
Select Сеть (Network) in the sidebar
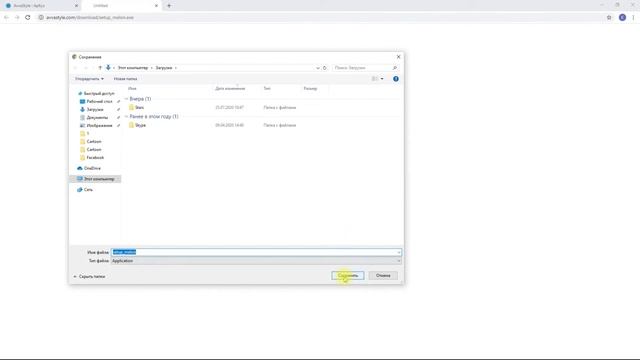[85, 189]
